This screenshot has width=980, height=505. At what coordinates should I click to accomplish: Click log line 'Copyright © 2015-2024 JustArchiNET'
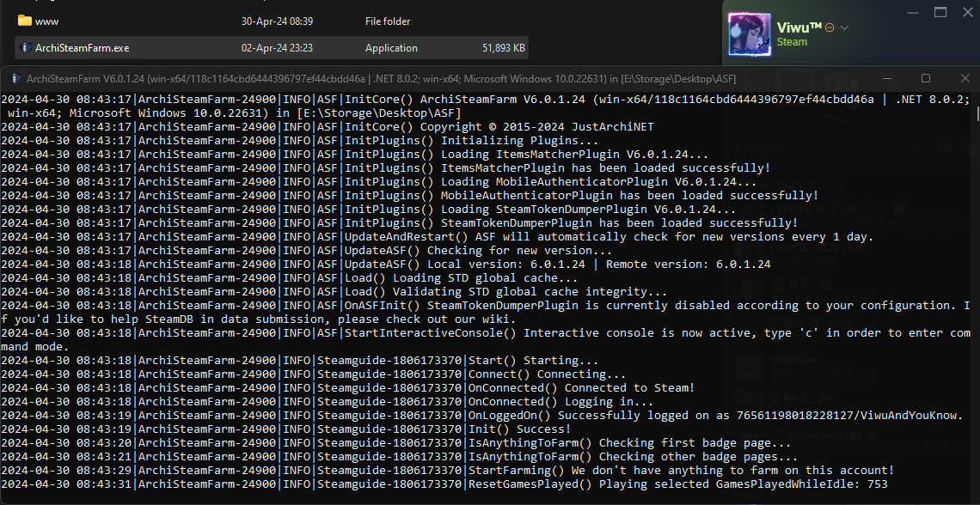(328, 127)
